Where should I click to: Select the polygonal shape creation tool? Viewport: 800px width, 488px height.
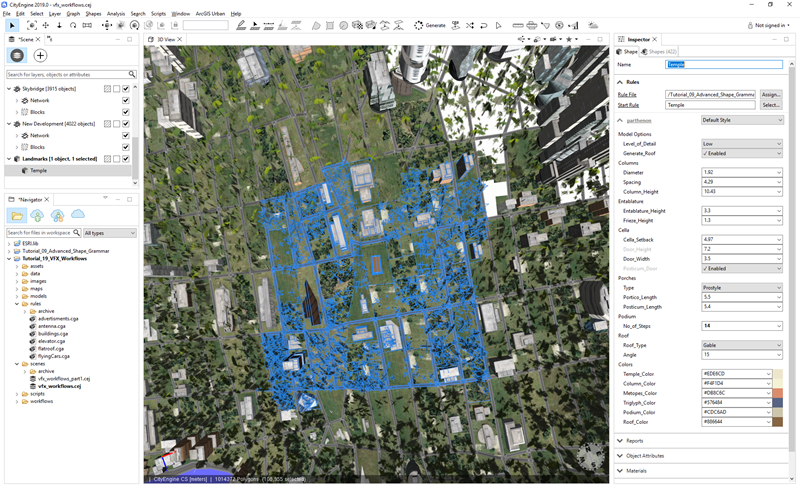tap(316, 25)
